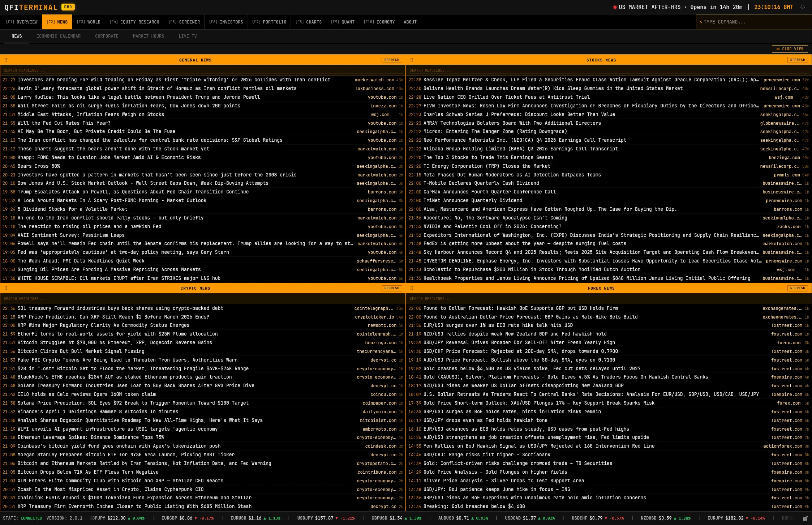Refresh the General News panel

(392, 60)
